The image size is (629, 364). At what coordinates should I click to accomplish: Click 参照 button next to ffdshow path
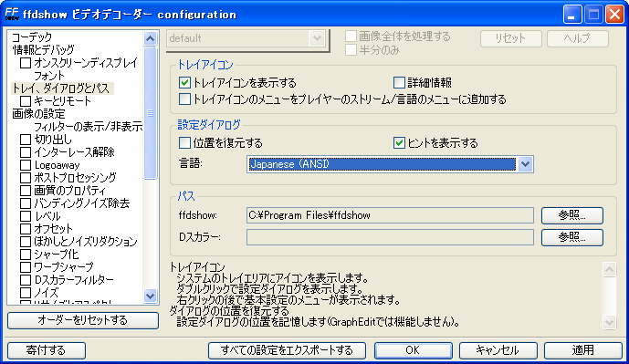point(572,215)
